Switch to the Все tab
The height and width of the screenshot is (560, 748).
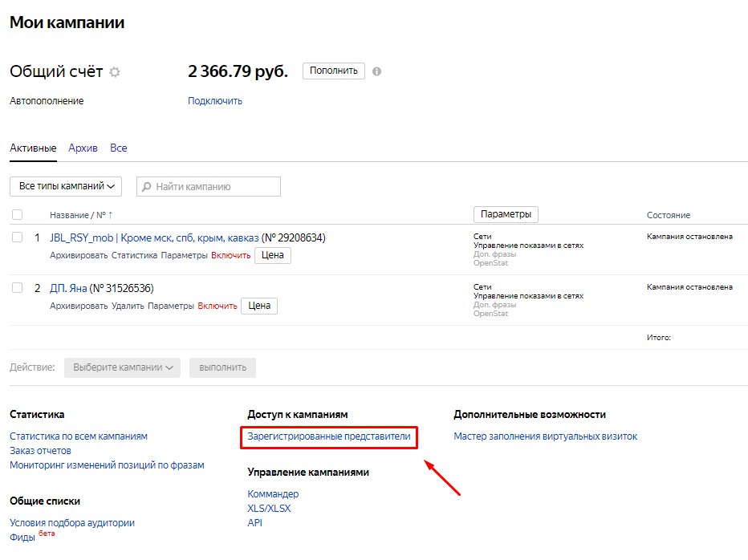pyautogui.click(x=119, y=148)
